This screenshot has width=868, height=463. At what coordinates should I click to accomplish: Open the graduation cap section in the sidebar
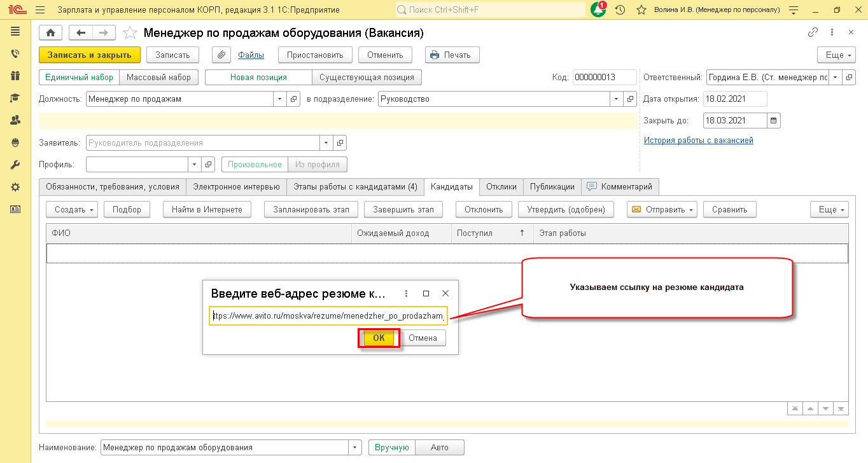pyautogui.click(x=15, y=98)
